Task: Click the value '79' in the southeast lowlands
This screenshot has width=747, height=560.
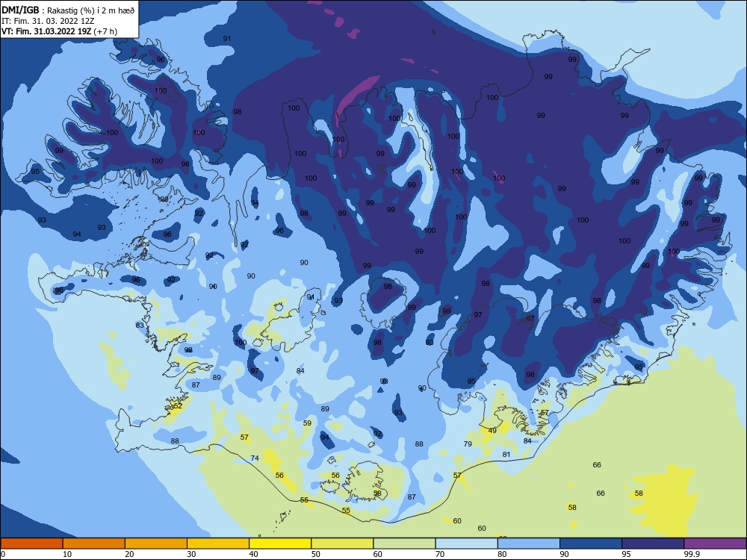Action: click(468, 444)
